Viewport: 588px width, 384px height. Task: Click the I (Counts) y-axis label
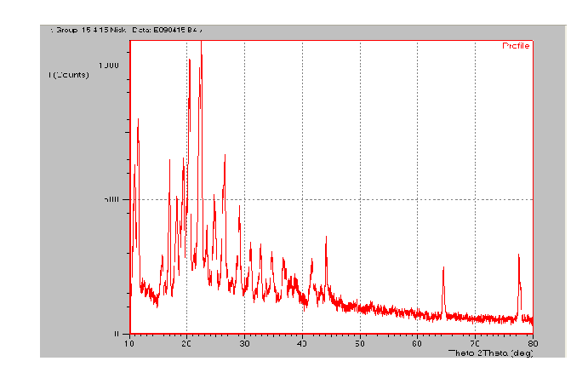click(69, 75)
